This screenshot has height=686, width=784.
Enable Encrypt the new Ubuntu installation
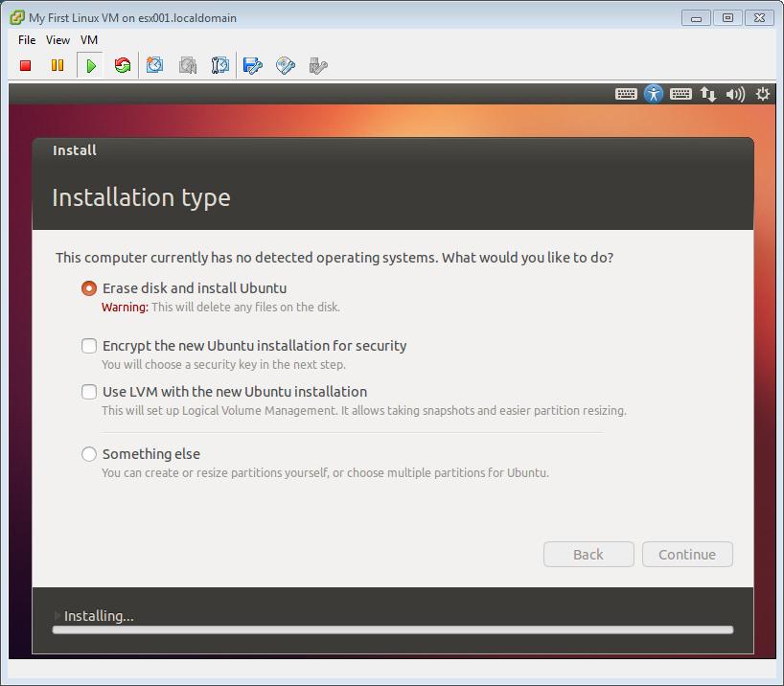[89, 346]
